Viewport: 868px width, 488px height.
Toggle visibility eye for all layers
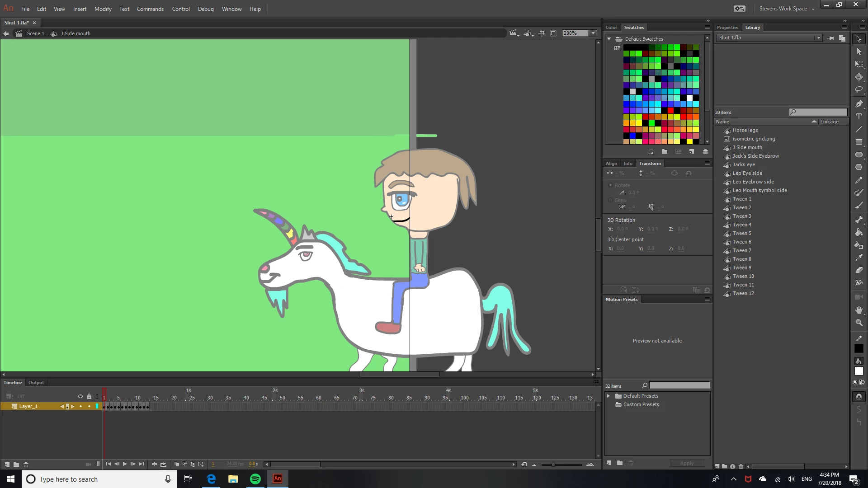click(80, 396)
